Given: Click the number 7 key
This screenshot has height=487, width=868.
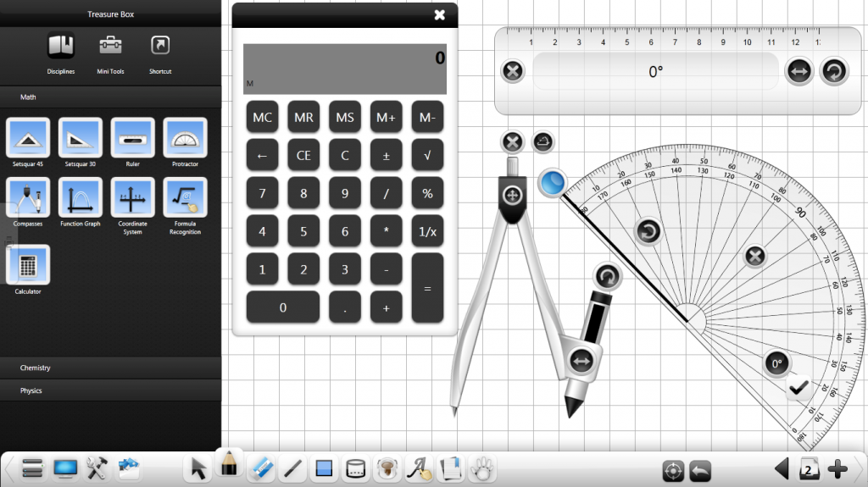Looking at the screenshot, I should point(263,193).
